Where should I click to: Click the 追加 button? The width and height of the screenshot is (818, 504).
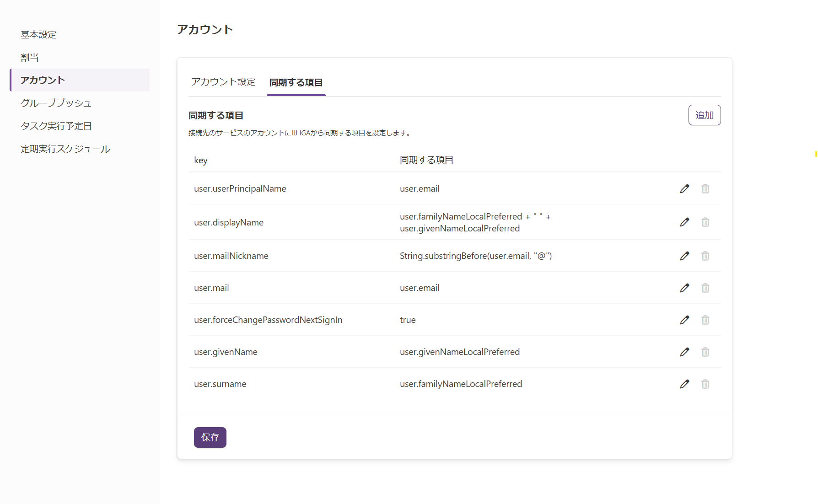pyautogui.click(x=704, y=115)
